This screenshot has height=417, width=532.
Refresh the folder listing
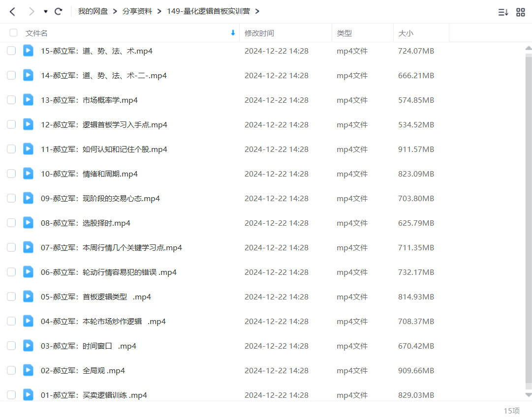(x=59, y=12)
